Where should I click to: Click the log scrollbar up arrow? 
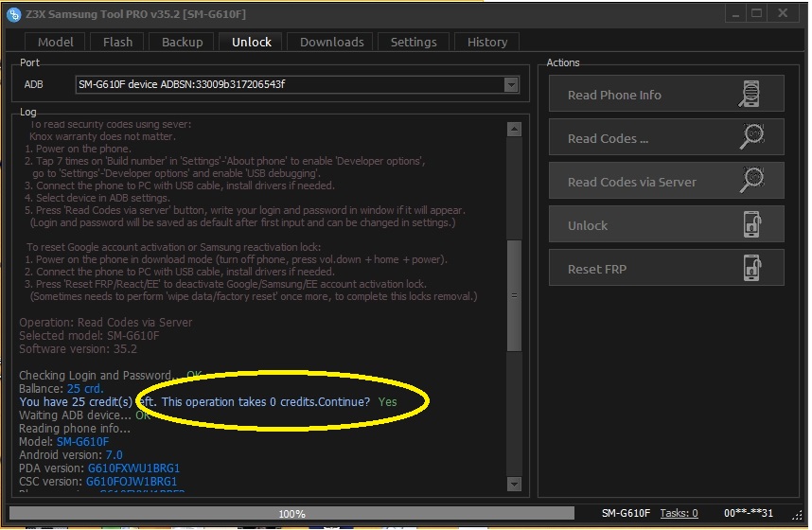point(514,130)
